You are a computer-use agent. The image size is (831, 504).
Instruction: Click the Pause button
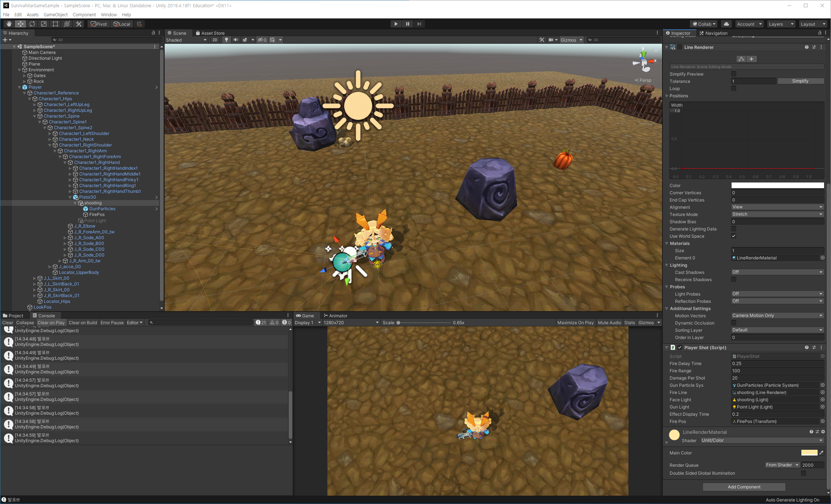408,24
